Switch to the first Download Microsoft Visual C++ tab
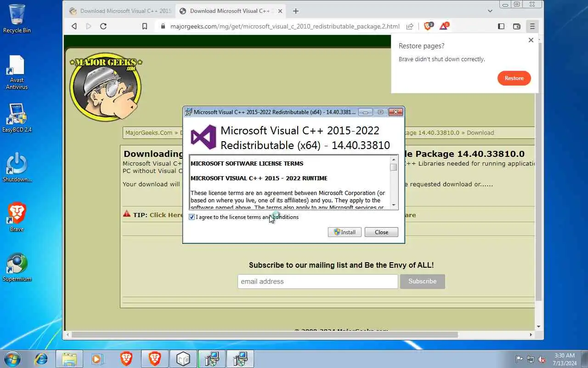This screenshot has height=368, width=588. (120, 11)
